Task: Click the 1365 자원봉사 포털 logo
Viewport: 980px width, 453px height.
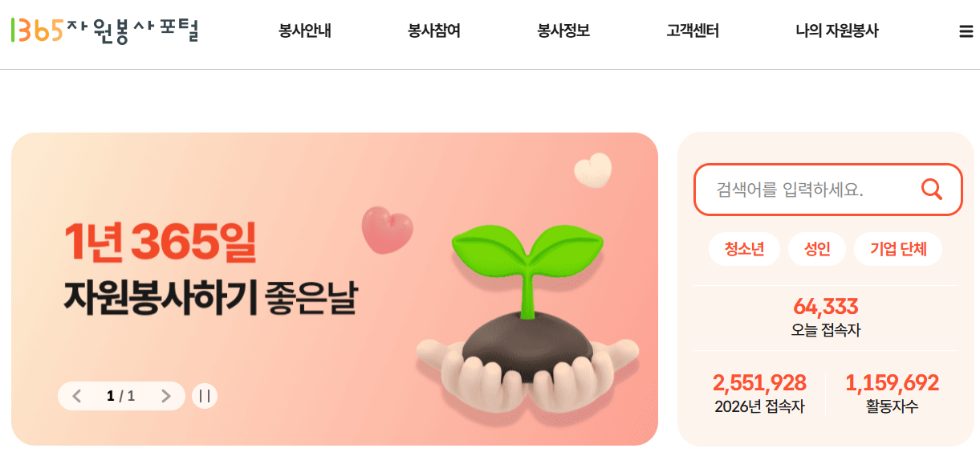Action: coord(104,31)
